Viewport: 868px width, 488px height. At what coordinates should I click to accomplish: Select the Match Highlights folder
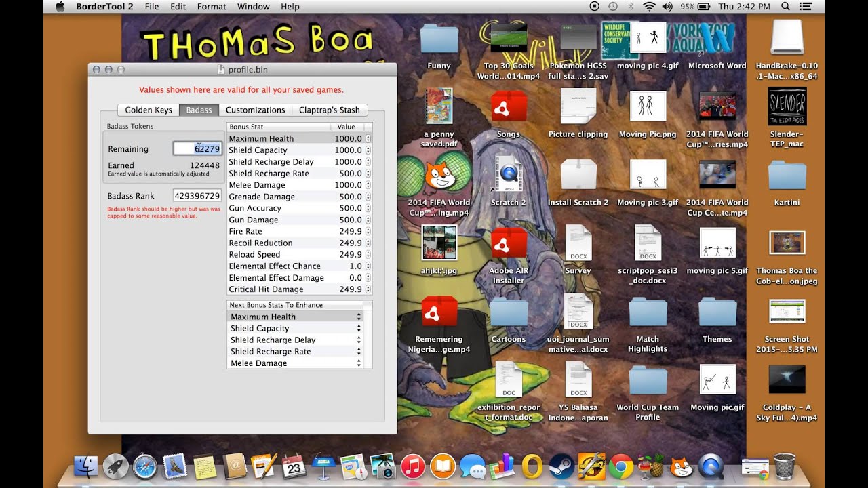[x=648, y=312]
